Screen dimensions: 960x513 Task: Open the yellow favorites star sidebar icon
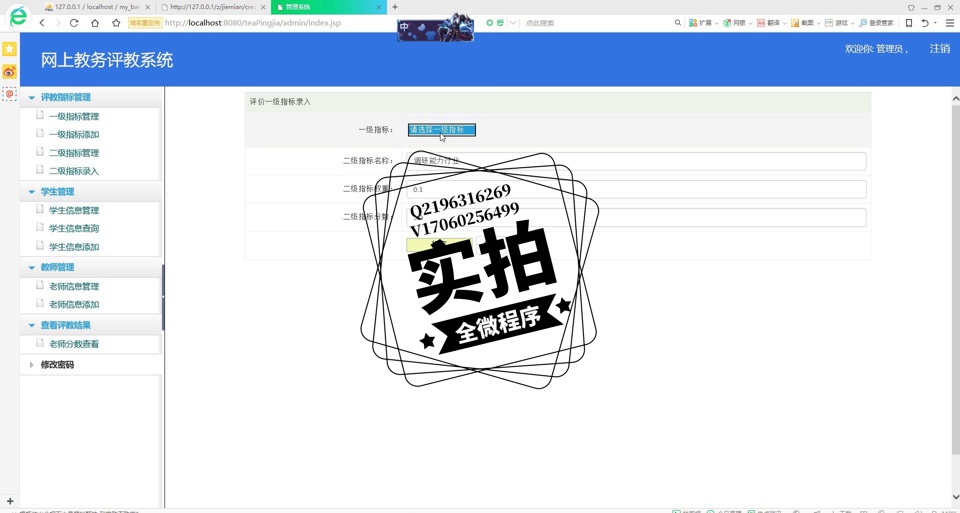tap(9, 49)
